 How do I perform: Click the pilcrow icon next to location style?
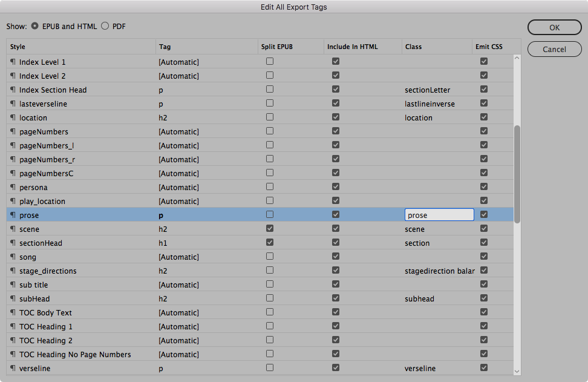(x=12, y=117)
